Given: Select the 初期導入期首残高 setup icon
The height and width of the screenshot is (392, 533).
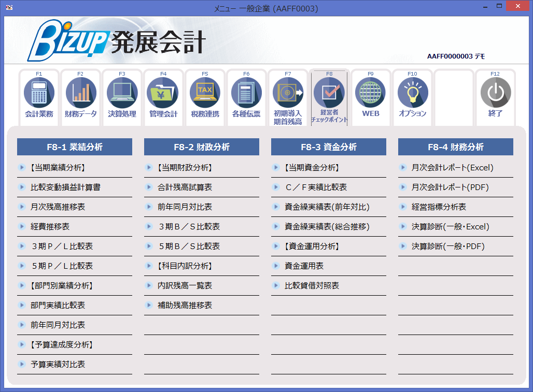Looking at the screenshot, I should click(288, 97).
